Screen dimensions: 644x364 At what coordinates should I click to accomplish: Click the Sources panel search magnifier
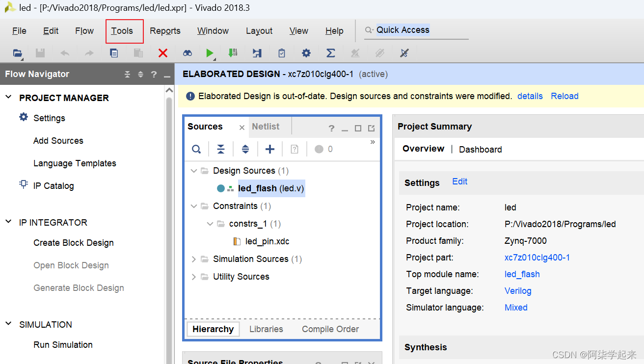pos(196,149)
